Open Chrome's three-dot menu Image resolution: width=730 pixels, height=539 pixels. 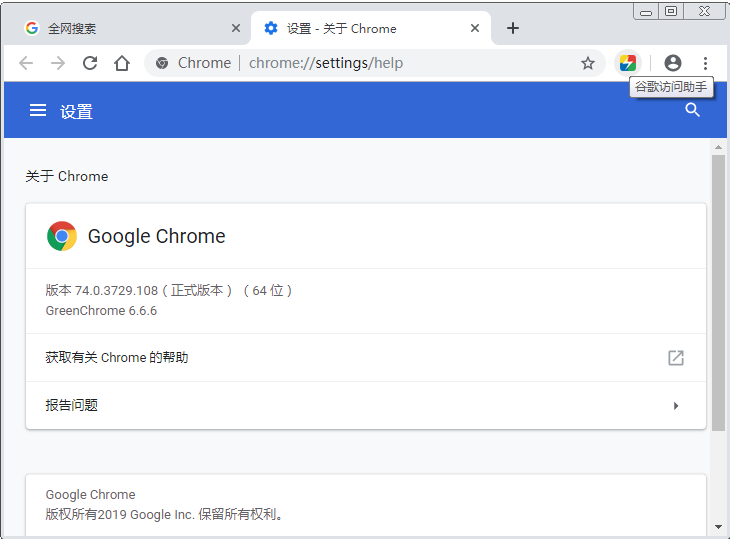coord(705,63)
